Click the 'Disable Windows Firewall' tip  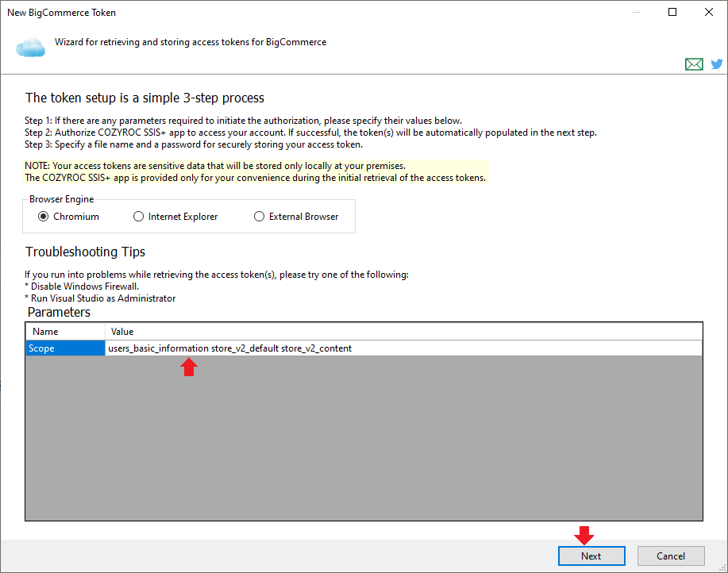83,286
